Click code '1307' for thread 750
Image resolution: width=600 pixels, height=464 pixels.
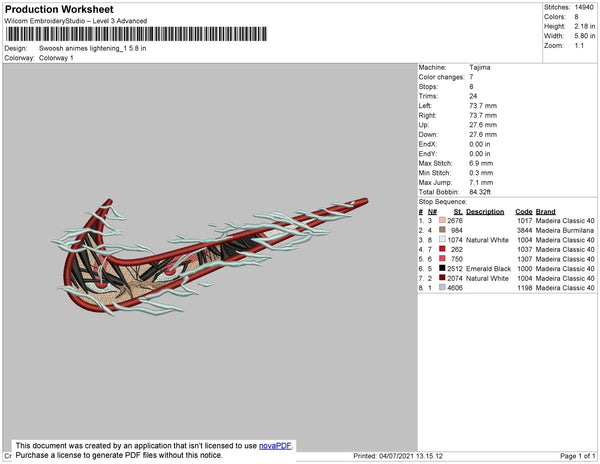pos(525,259)
